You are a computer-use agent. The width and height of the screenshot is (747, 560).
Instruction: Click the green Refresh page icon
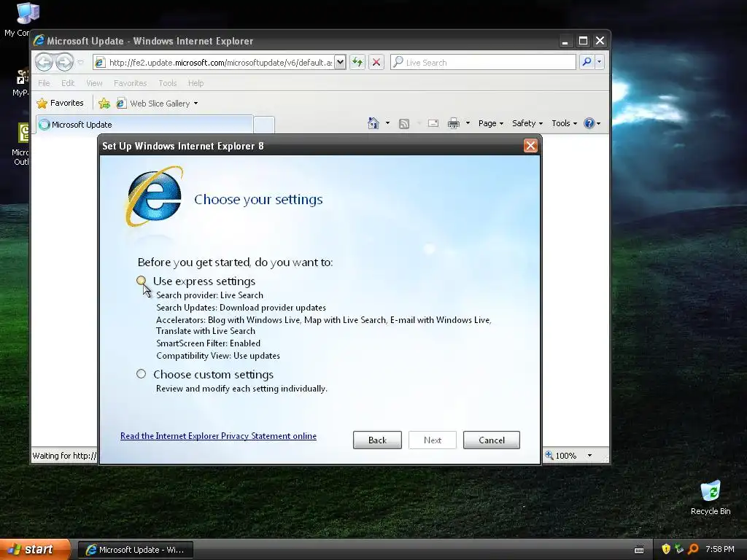pyautogui.click(x=357, y=63)
